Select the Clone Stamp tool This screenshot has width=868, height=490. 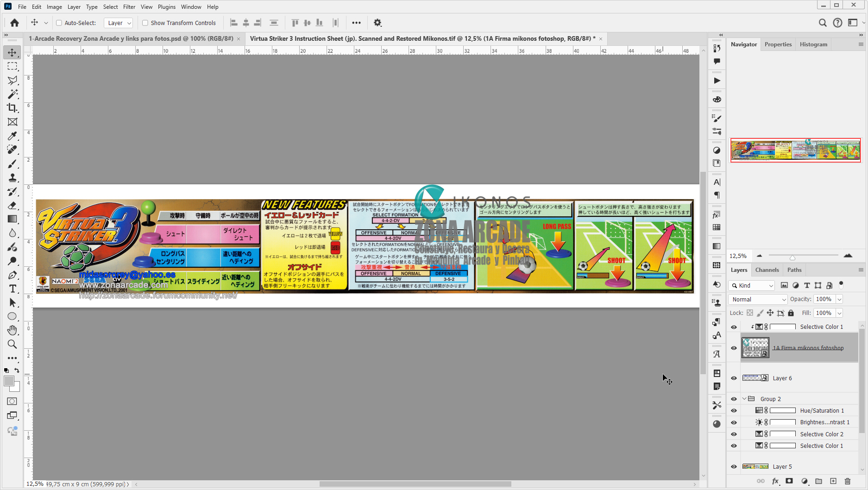click(x=13, y=178)
